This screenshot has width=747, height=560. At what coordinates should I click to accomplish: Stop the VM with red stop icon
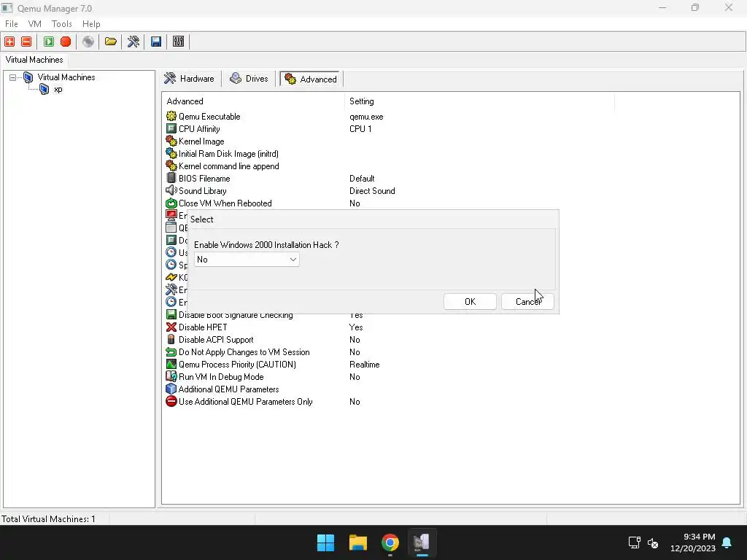pos(66,42)
